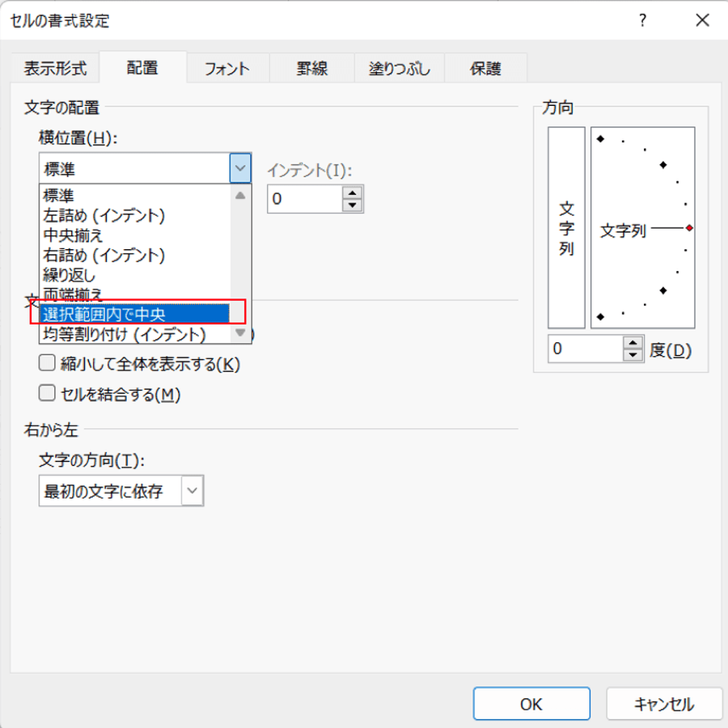The image size is (728, 728).
Task: Click the help question mark icon
Action: click(x=642, y=20)
